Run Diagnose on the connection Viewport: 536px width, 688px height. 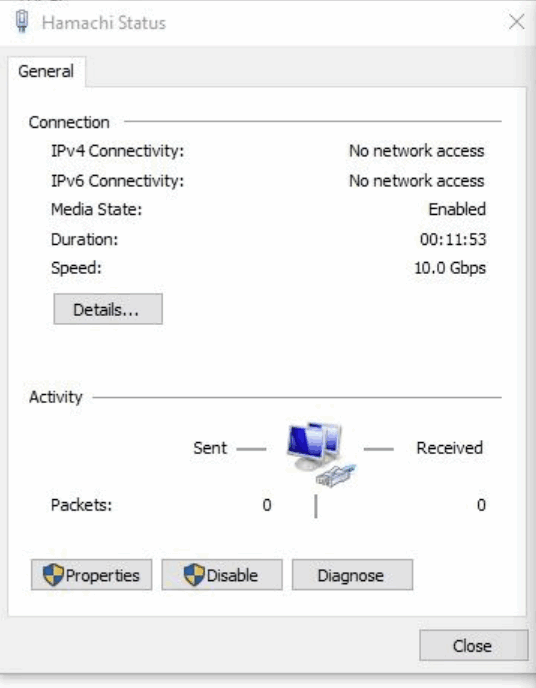(x=352, y=575)
